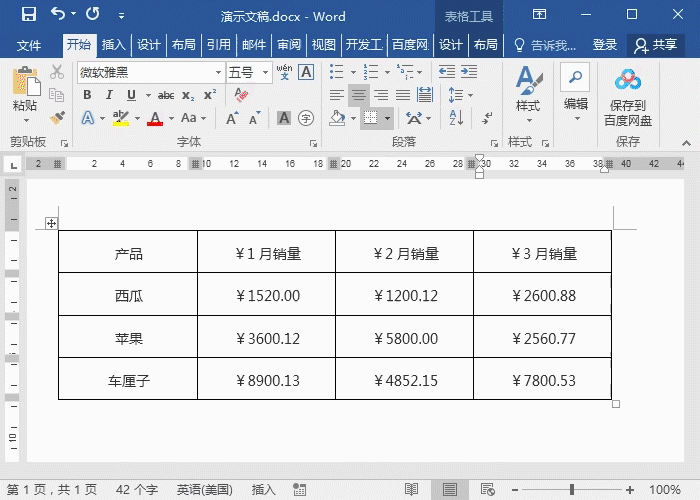This screenshot has width=700, height=500.
Task: Expand multilevel list options
Action: (420, 72)
